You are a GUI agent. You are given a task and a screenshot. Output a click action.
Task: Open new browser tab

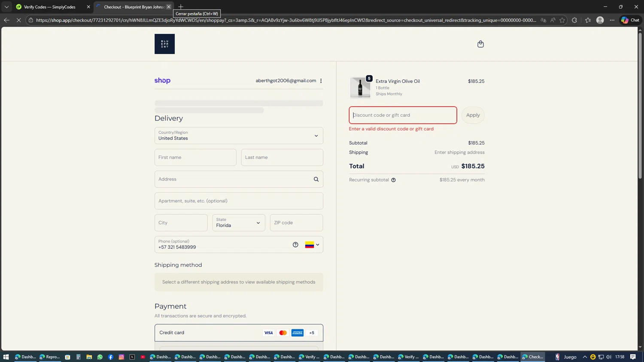(x=181, y=7)
